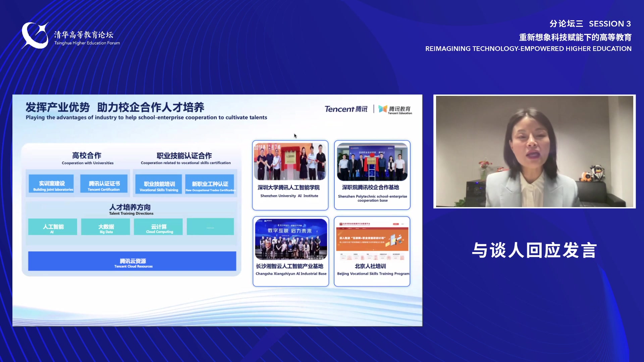Click the Tencent Cloud Resources bar
Screen dimensions: 644x362
[x=132, y=261]
